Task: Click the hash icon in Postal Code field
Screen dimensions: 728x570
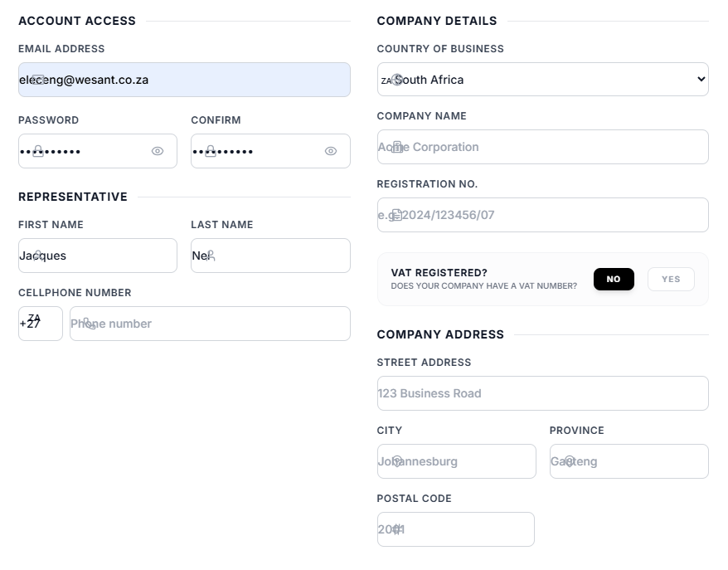Action: (x=397, y=529)
